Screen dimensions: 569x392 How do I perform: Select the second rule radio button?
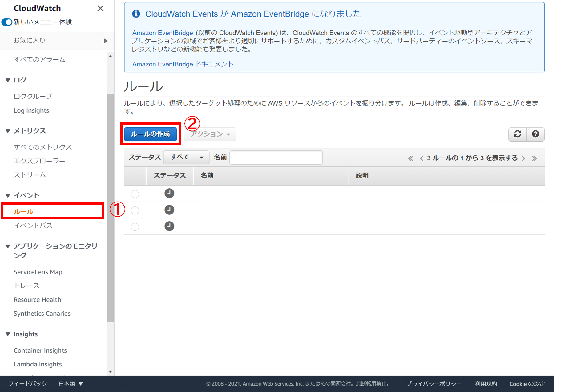135,210
